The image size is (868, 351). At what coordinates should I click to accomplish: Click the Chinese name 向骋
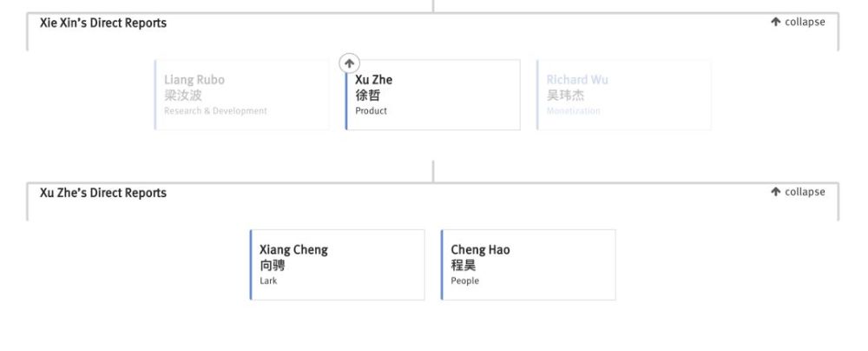coord(272,266)
